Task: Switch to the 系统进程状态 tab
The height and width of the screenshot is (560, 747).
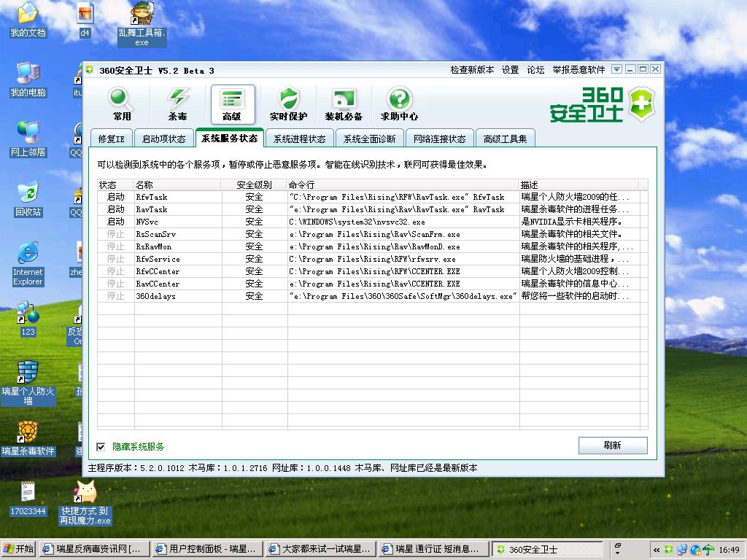Action: 300,139
